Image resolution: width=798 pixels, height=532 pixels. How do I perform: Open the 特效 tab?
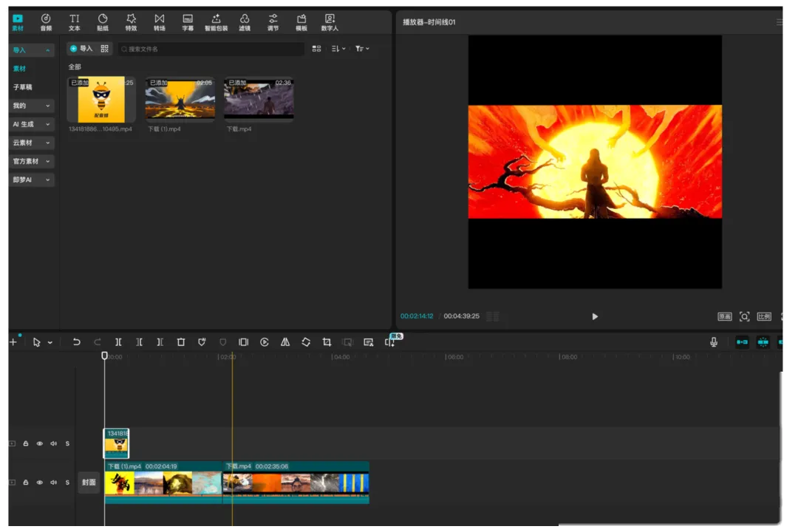pos(132,22)
